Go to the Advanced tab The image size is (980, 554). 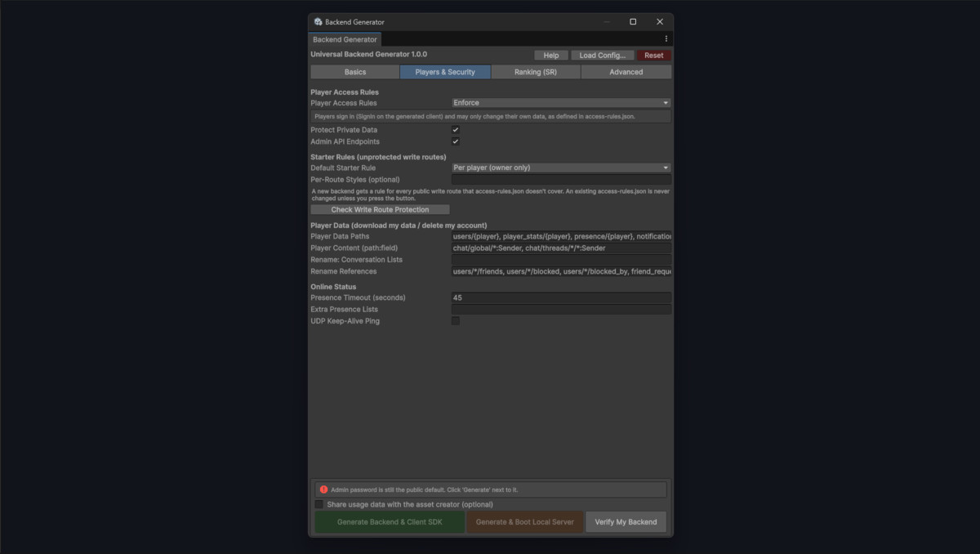click(x=626, y=72)
